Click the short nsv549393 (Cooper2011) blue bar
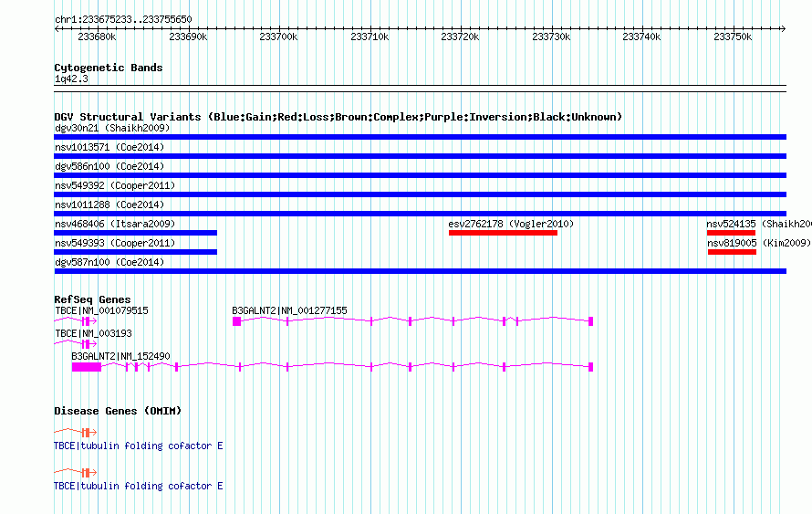 (135, 252)
